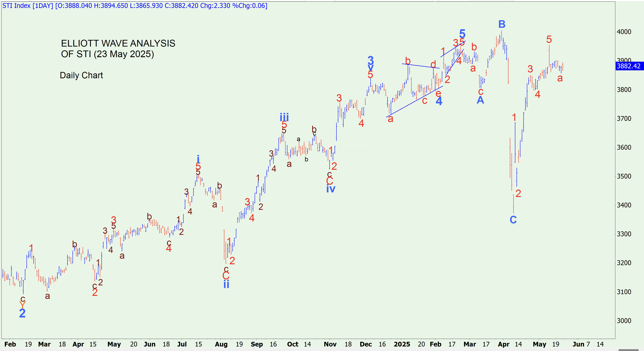Click the Aug date axis label
The width and height of the screenshot is (644, 351).
point(221,344)
